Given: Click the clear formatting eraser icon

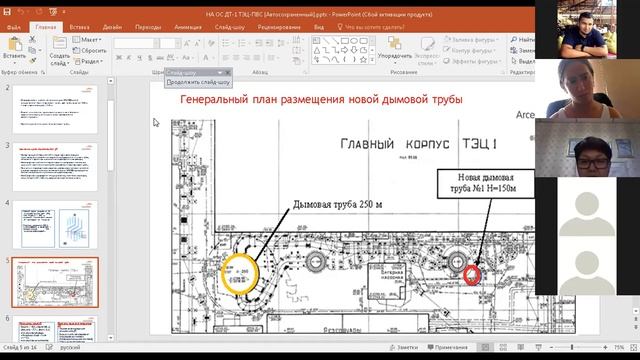Looking at the screenshot, I should click(x=211, y=43).
